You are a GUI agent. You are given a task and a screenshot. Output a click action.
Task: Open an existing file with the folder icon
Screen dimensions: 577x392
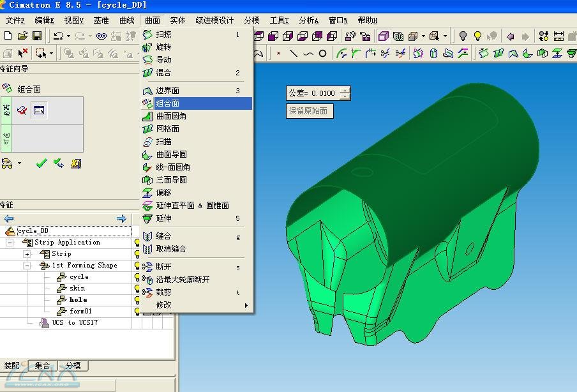[x=23, y=36]
